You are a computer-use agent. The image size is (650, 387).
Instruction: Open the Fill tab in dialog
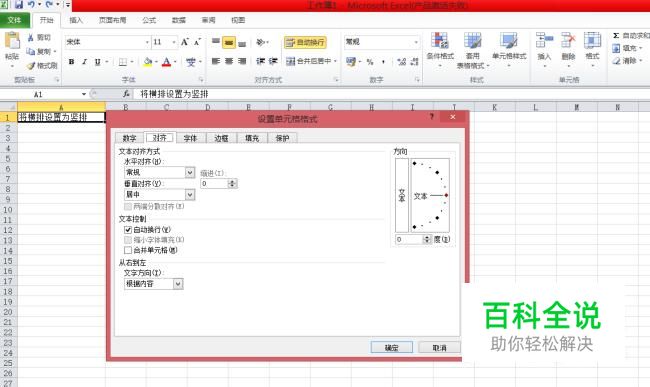252,138
